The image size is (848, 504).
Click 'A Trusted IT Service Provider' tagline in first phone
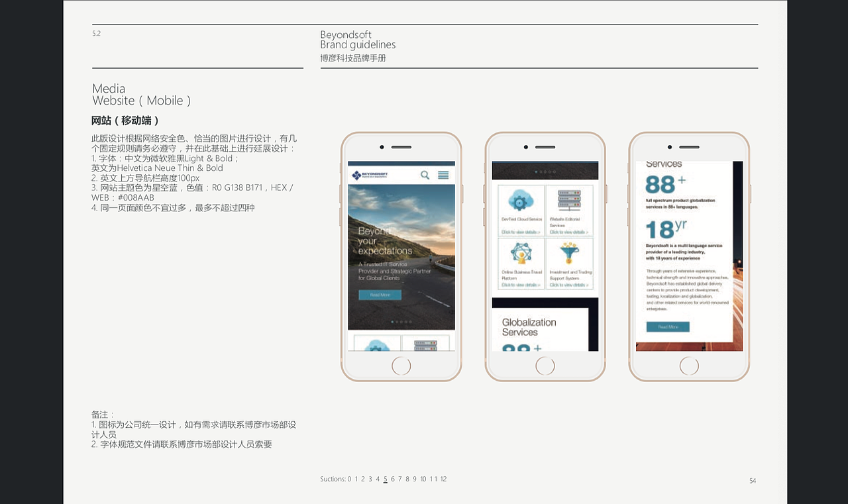395,271
